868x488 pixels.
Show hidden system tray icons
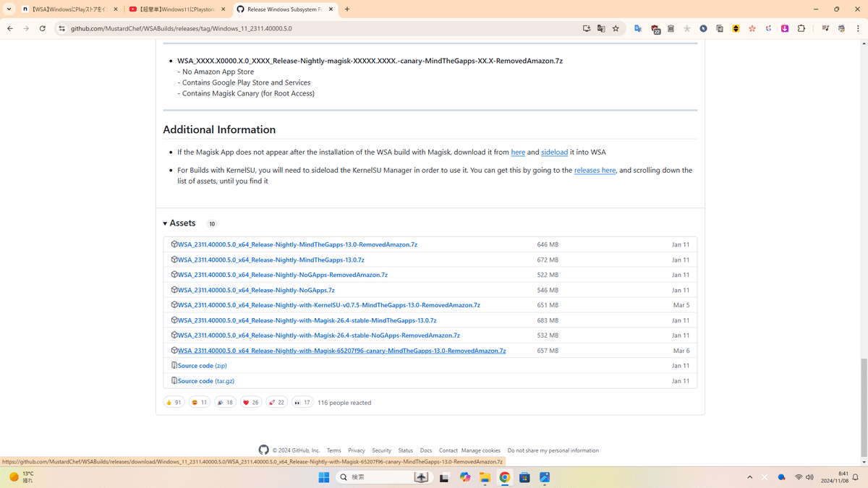[750, 477]
